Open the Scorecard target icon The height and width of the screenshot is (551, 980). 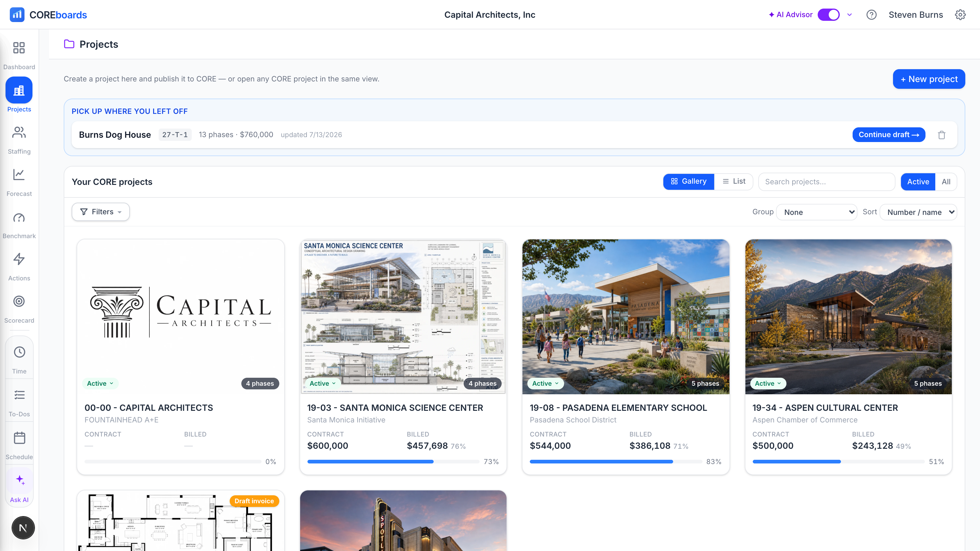tap(19, 301)
